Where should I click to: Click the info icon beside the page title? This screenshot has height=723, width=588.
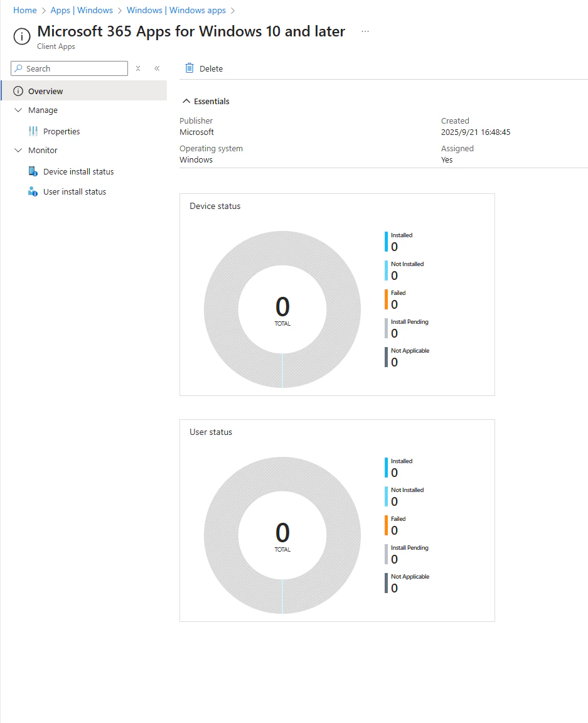[x=22, y=36]
